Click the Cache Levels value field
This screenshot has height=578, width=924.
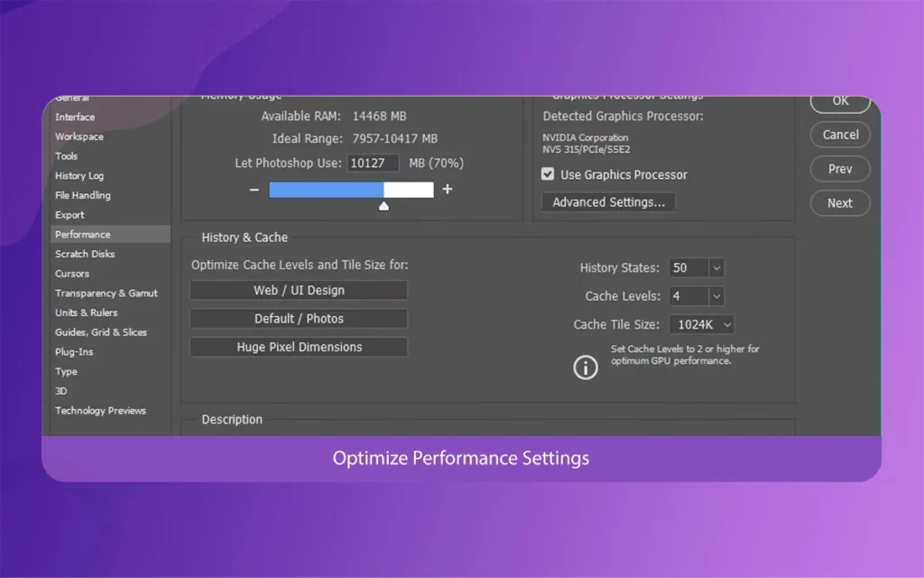click(688, 296)
